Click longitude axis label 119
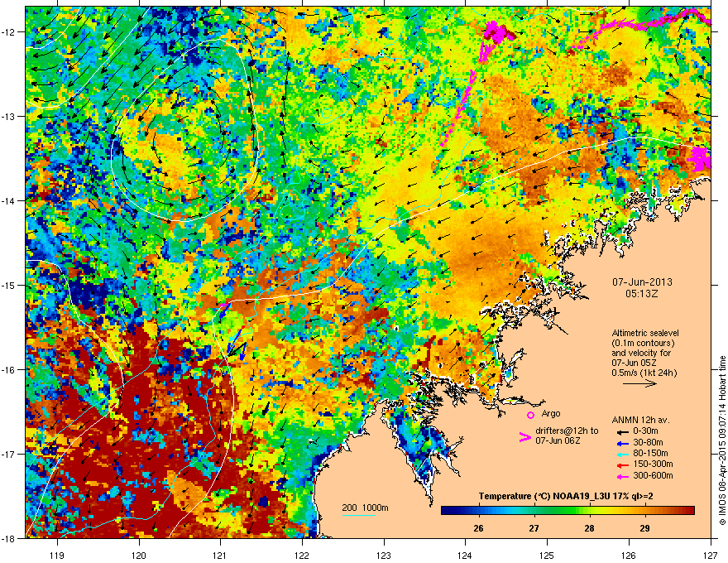This screenshot has height=563, width=728. 58,555
